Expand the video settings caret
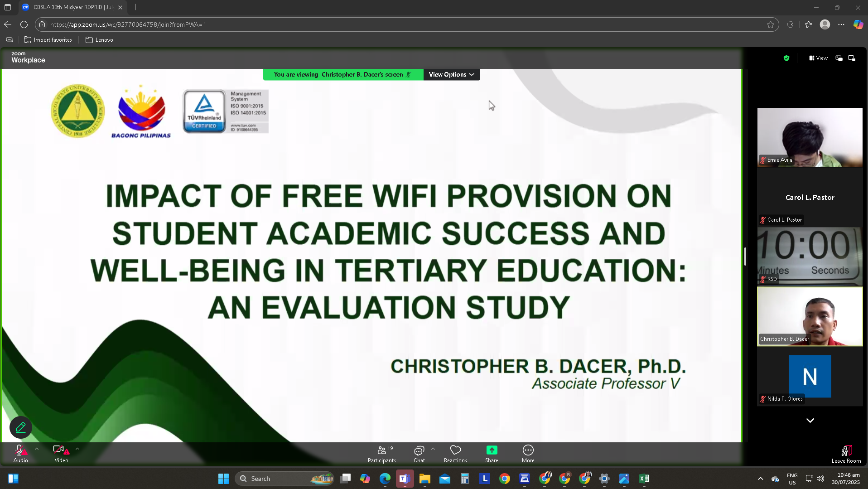Viewport: 868px width, 489px height. 77,449
